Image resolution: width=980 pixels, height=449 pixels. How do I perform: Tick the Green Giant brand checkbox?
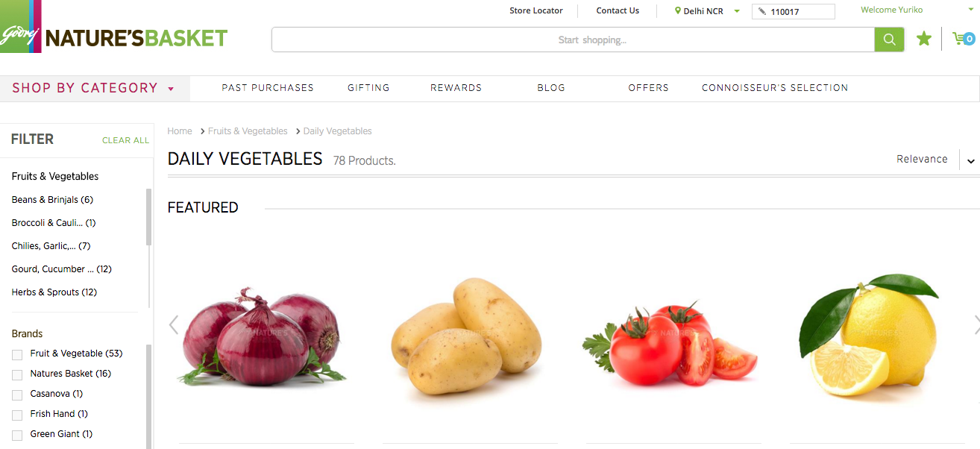(x=17, y=434)
